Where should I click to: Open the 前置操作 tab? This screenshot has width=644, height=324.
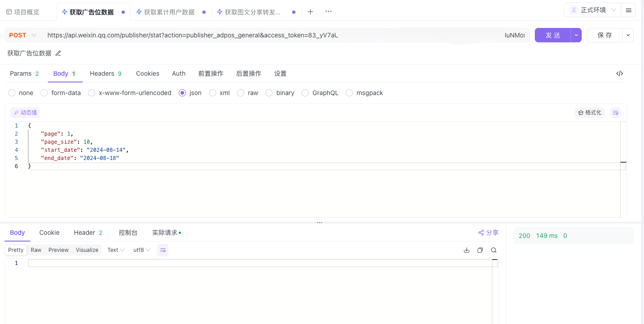tap(211, 73)
